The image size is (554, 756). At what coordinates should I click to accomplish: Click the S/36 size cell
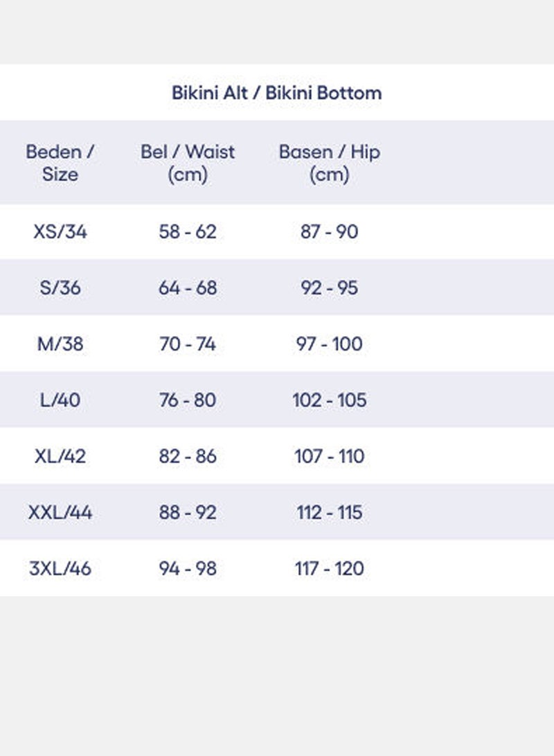[x=60, y=288]
